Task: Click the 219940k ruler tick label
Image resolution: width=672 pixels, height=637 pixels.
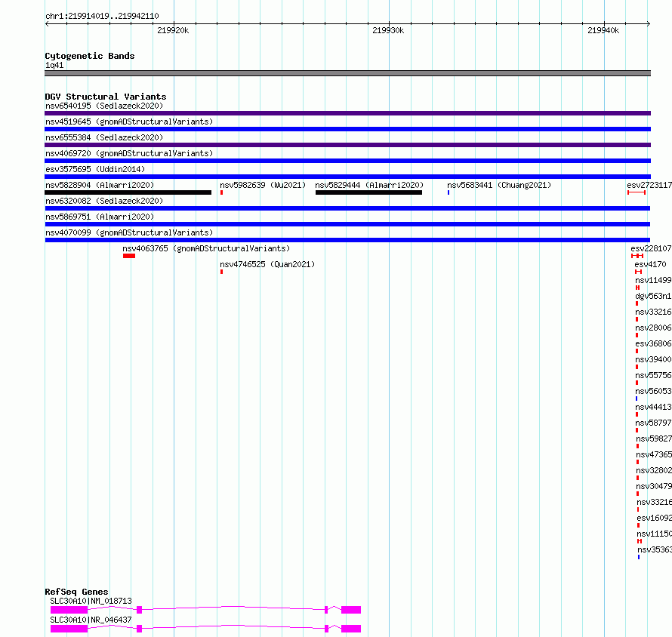Action: 603,30
